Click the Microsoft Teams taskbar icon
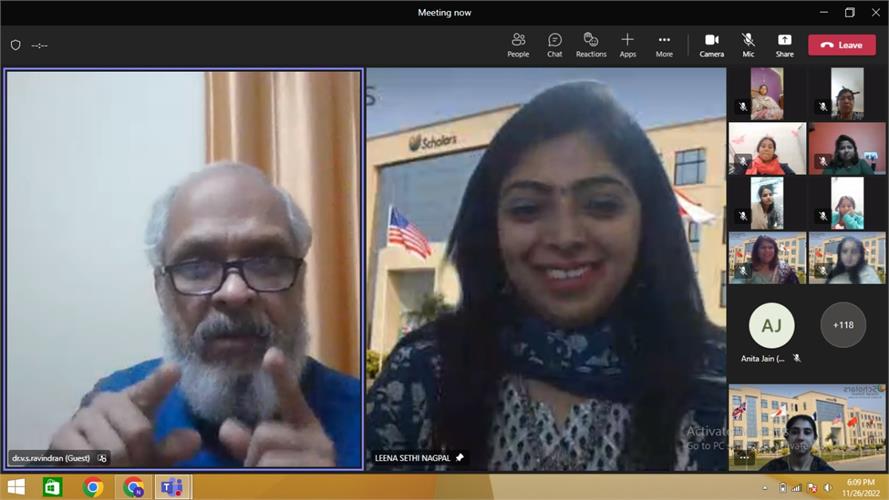 pos(171,487)
